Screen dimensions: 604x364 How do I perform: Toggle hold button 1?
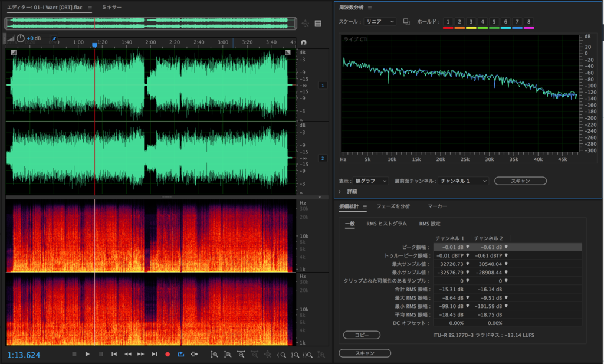click(x=448, y=22)
